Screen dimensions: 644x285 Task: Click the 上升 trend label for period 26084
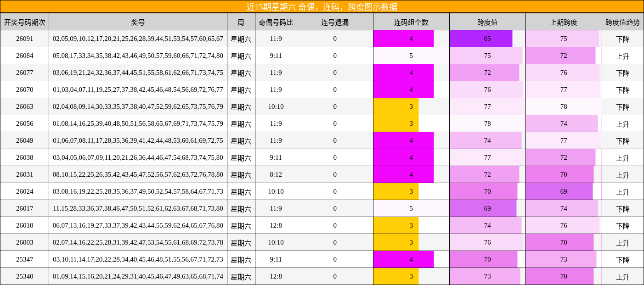click(622, 56)
